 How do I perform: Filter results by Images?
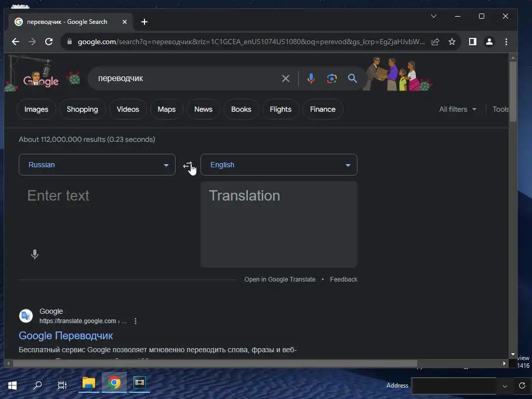(36, 109)
